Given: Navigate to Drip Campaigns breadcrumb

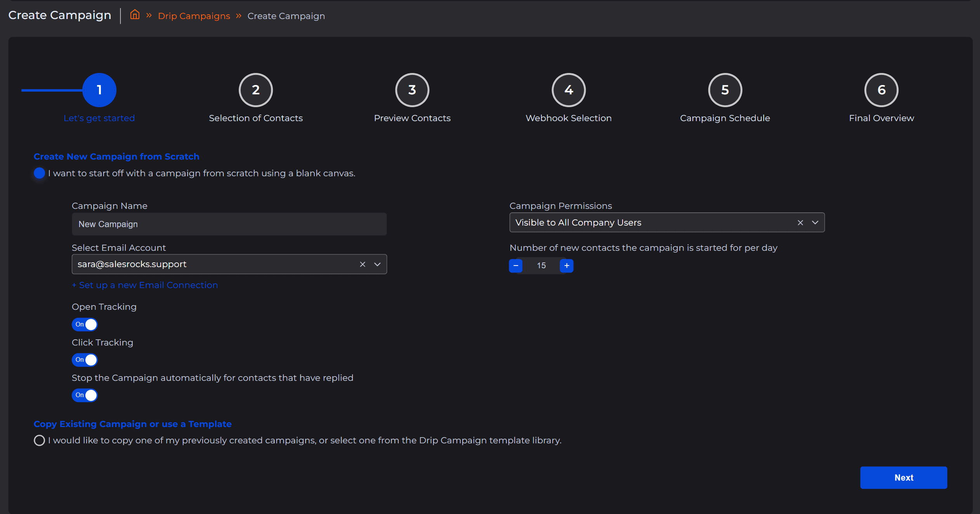Looking at the screenshot, I should (194, 16).
